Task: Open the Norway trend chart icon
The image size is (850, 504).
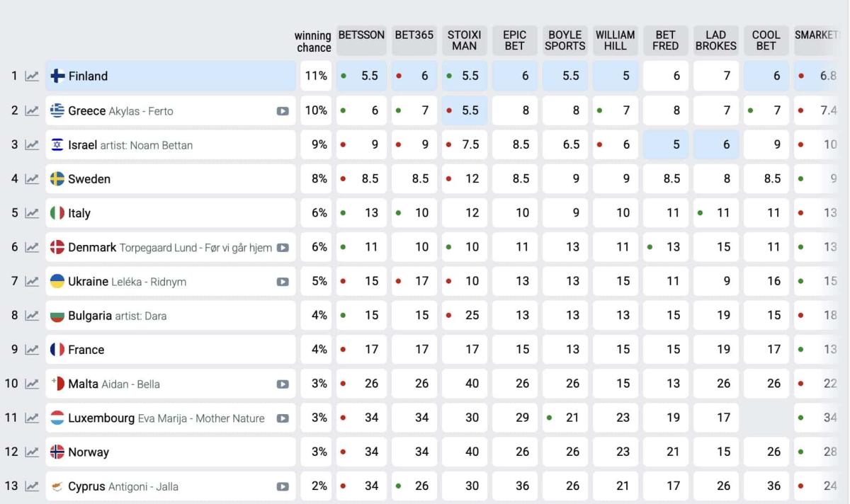Action: click(32, 452)
